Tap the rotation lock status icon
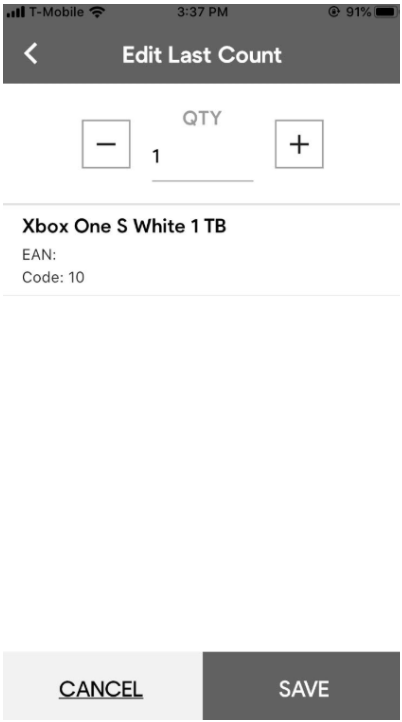Screen dimensions: 402x722 334,12
